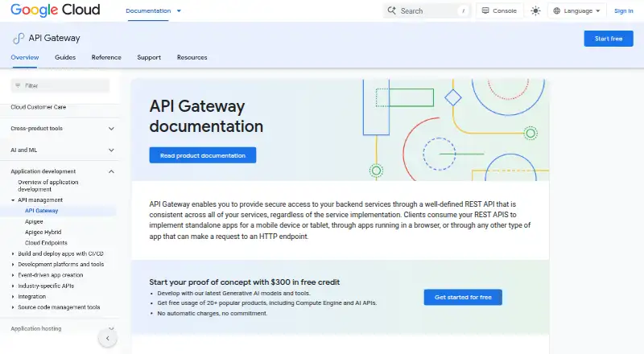Click the API Gateway documentation heading
Viewport: 644px width, 354px height.
click(206, 116)
